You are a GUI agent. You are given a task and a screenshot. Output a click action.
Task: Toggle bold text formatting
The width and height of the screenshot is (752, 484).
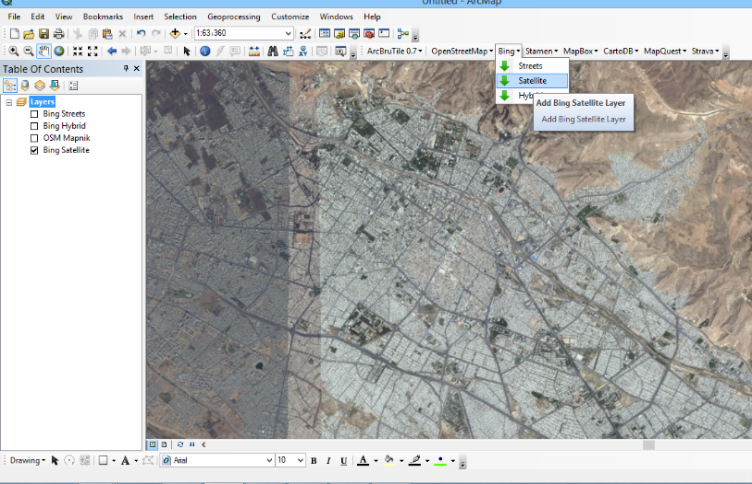click(x=314, y=460)
